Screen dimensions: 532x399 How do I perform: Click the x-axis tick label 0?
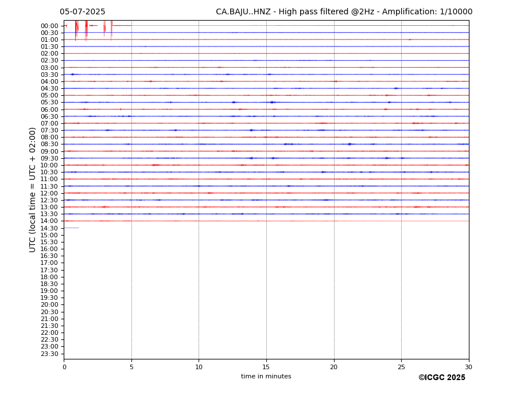click(64, 367)
